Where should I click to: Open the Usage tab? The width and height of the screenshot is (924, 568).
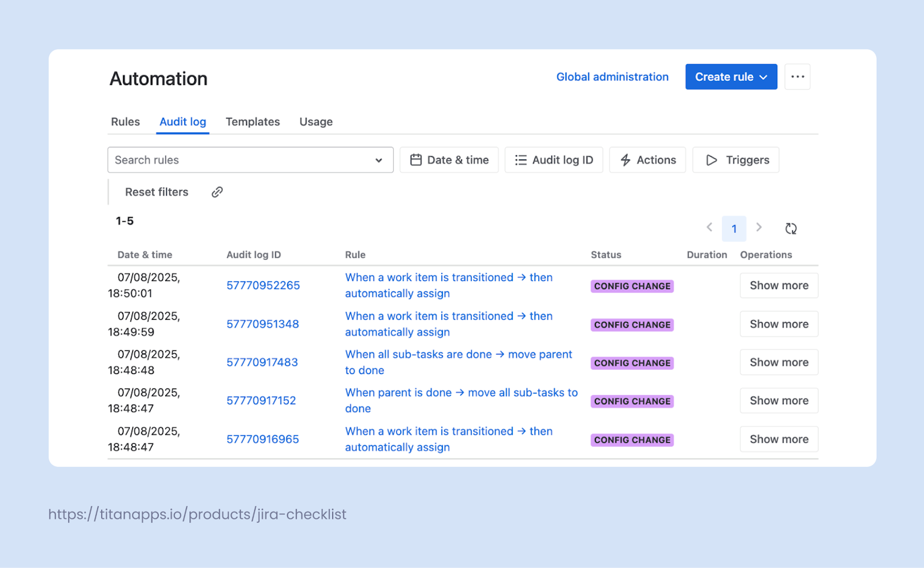315,122
